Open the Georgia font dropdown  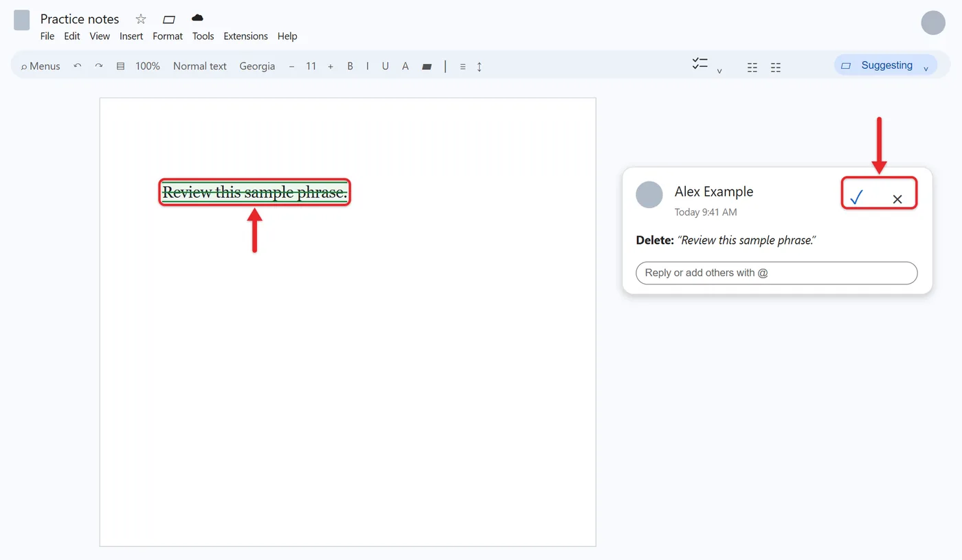257,66
